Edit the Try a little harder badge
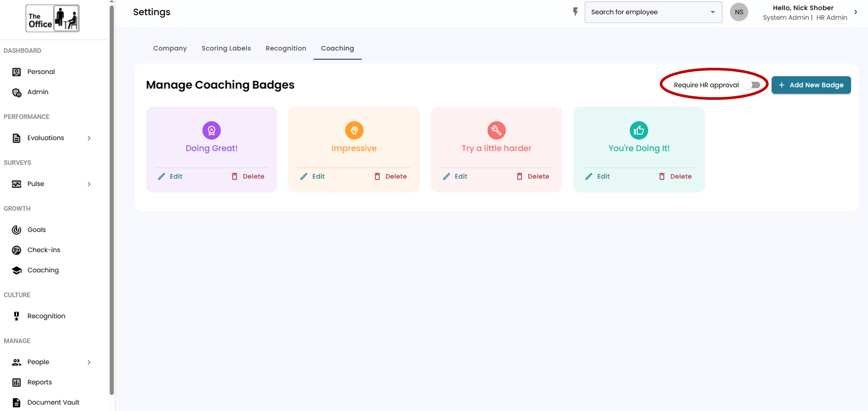 point(455,176)
